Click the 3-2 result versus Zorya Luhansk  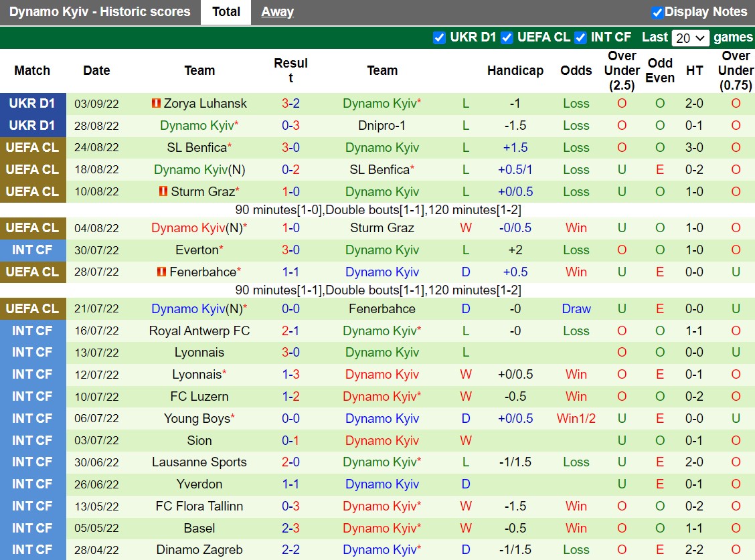click(291, 104)
